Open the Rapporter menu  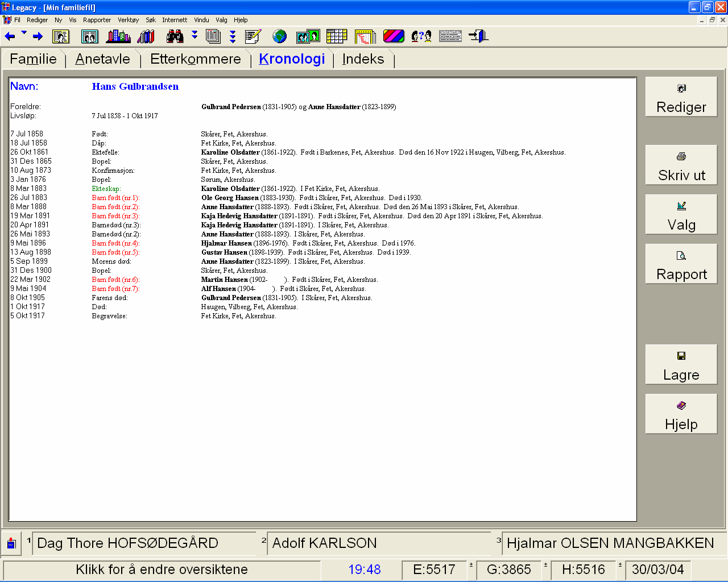click(x=97, y=20)
